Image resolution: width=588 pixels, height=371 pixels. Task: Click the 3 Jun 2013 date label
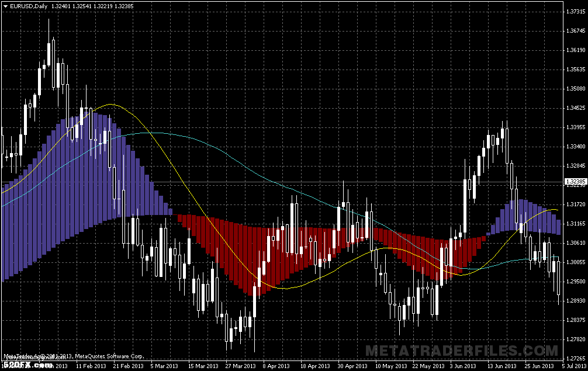coord(463,366)
